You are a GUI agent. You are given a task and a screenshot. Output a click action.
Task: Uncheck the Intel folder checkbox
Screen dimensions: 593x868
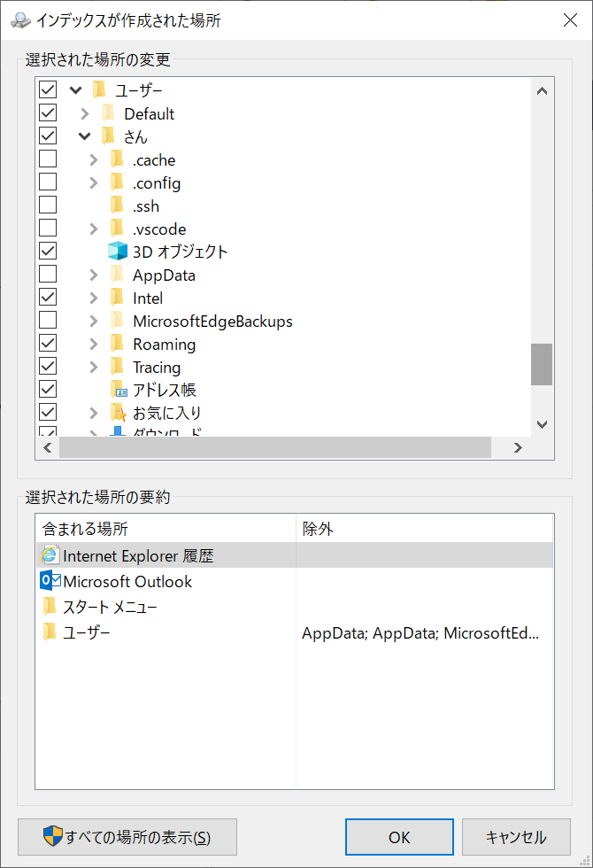48,298
